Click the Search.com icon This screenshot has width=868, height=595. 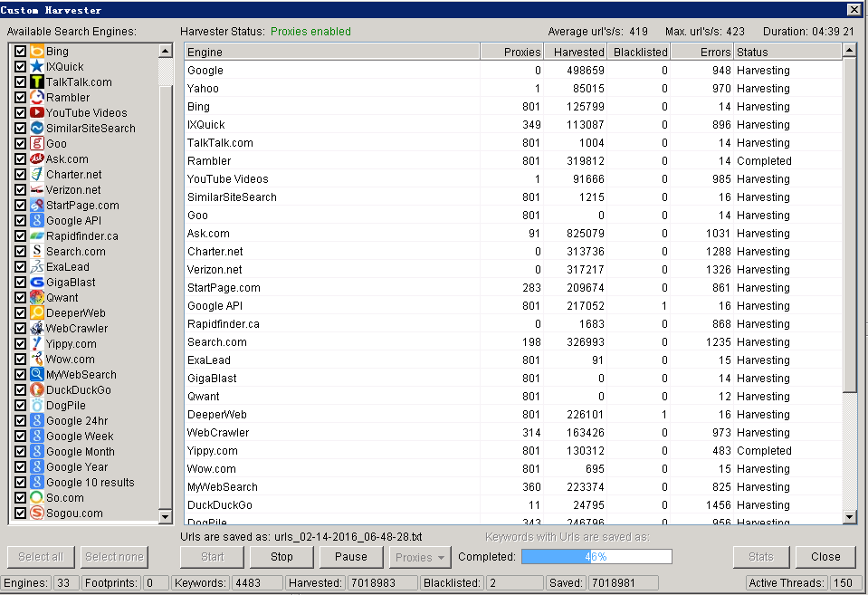[x=37, y=252]
